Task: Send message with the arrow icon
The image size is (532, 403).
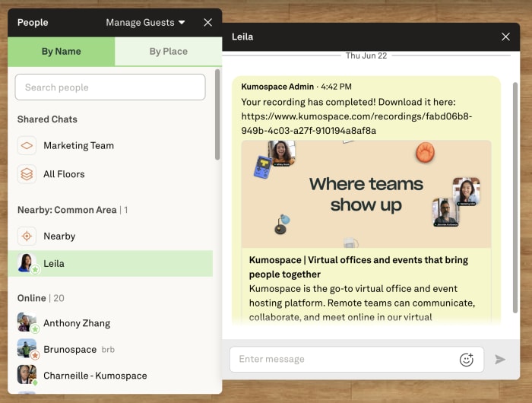Action: pyautogui.click(x=500, y=360)
